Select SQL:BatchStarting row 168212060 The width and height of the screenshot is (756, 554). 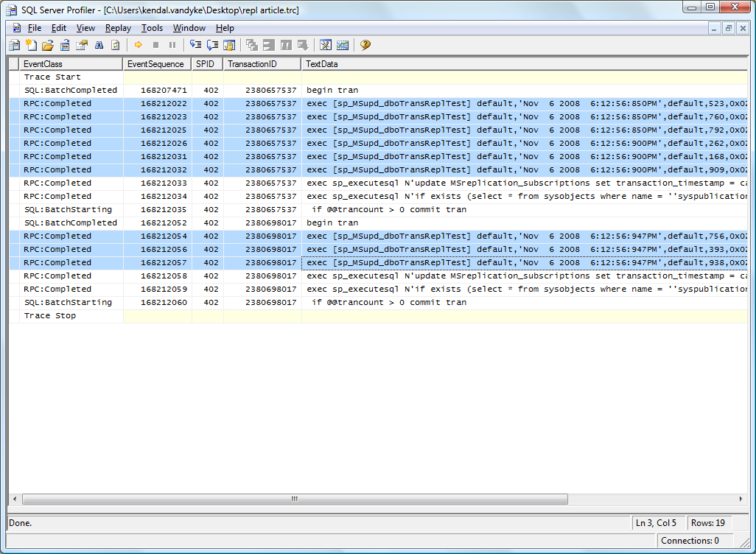coord(378,302)
